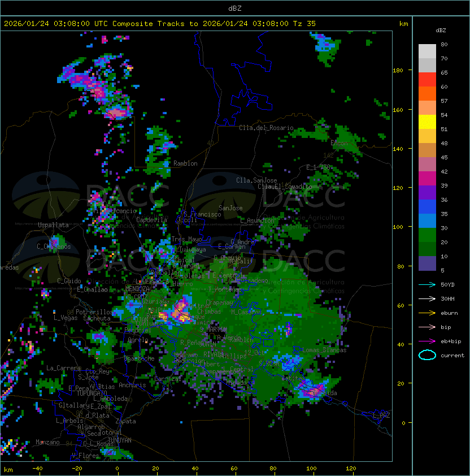
Task: Click the L_PAZ label near right edge
Action: [x=381, y=416]
